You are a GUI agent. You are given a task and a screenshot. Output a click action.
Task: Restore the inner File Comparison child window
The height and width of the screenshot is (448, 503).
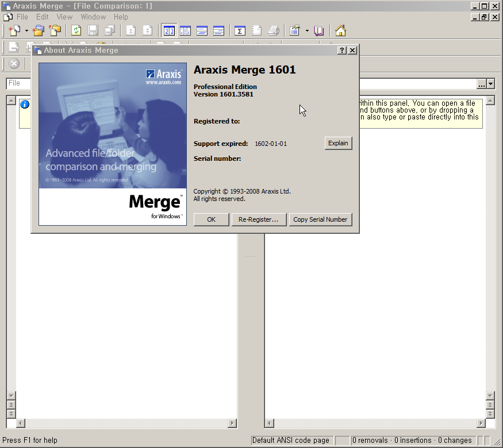tap(484, 17)
